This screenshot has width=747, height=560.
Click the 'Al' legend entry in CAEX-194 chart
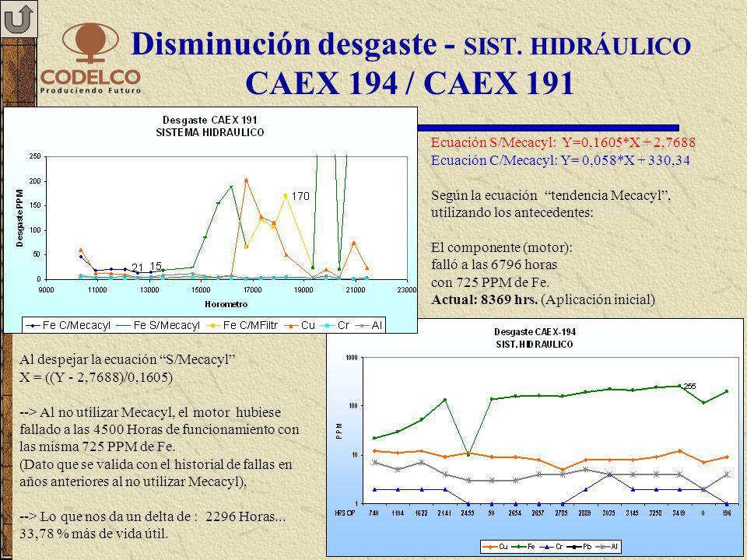click(x=608, y=547)
